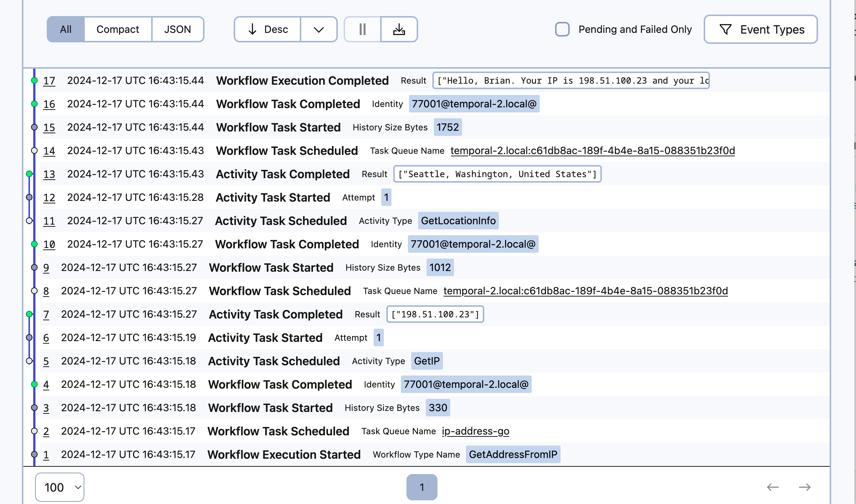
Task: Click the descending sort arrow icon
Action: (x=253, y=29)
